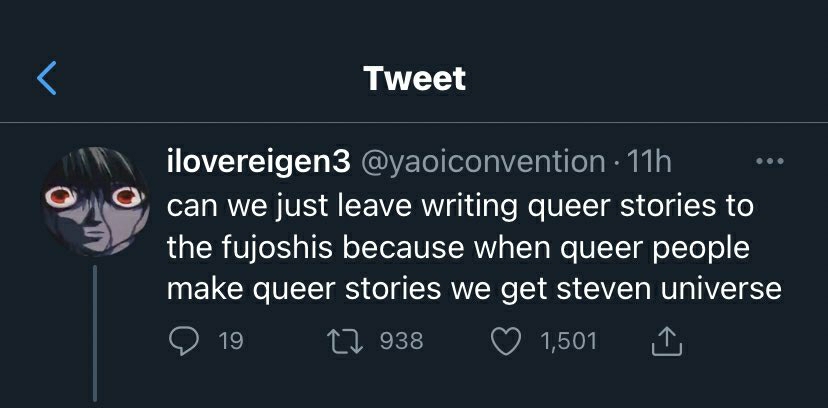Click the 1,501 likes count
Screen dimensions: 828x408
click(x=568, y=342)
